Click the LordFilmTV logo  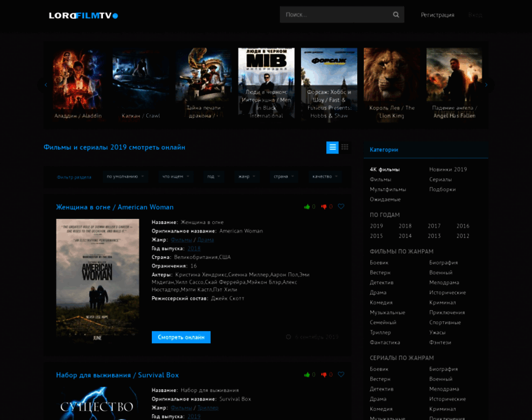point(83,15)
